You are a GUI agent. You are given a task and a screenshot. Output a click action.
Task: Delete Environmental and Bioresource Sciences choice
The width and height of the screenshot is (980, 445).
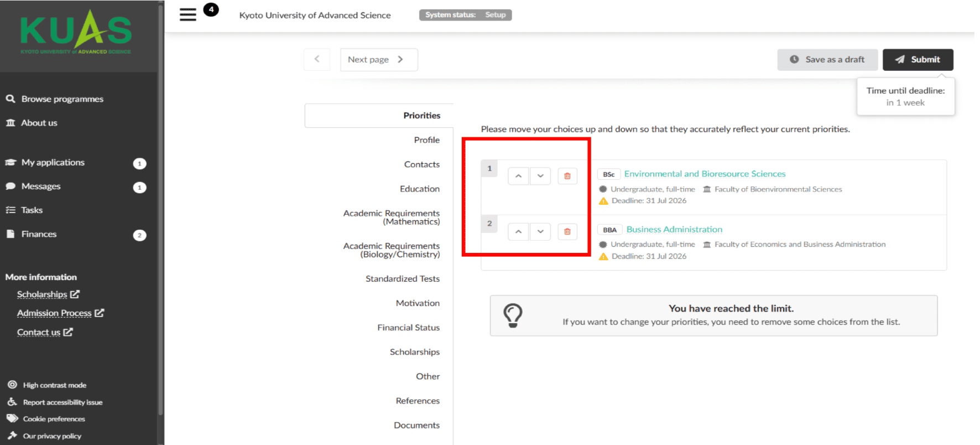click(567, 176)
